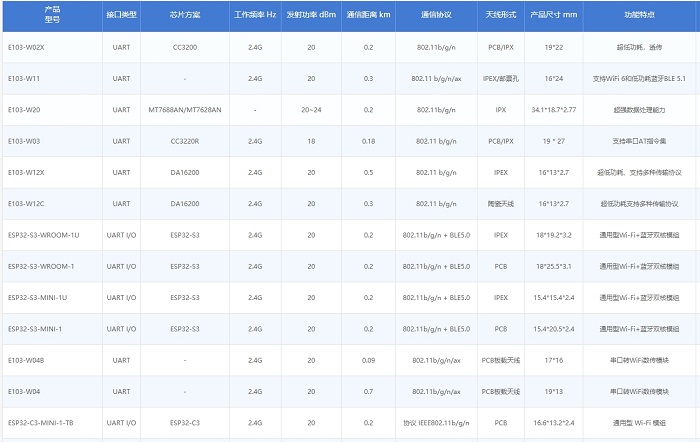This screenshot has height=442, width=700.
Task: Select product model ESP32-S3-WROOM-1U
Action: (44, 235)
